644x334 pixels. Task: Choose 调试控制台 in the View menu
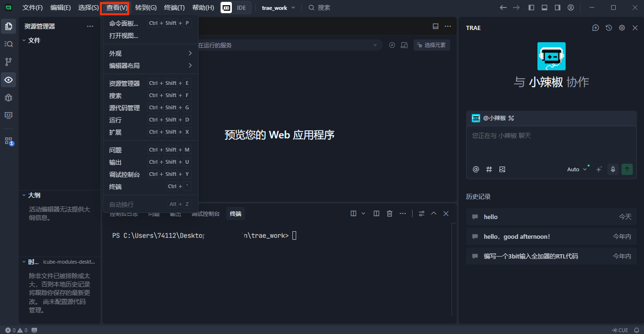point(151,175)
